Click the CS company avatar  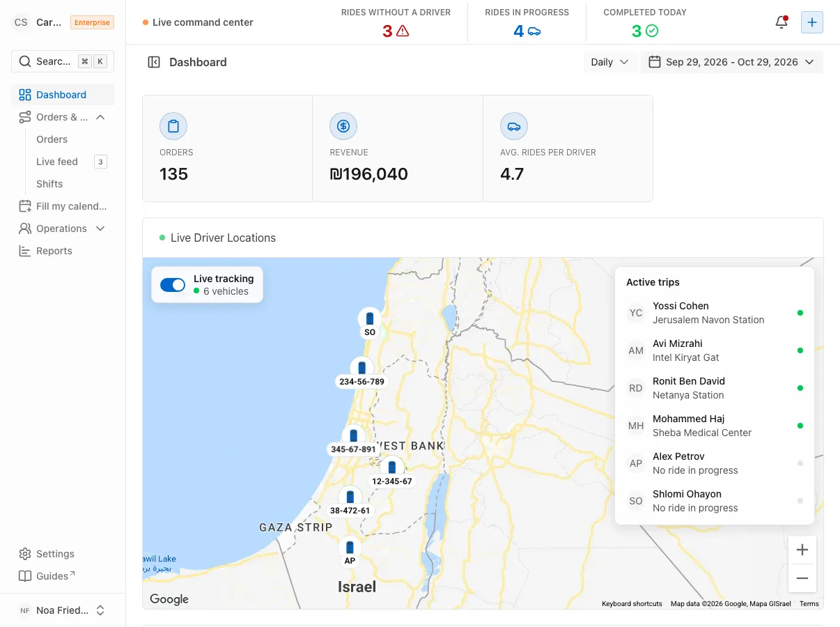click(x=21, y=22)
